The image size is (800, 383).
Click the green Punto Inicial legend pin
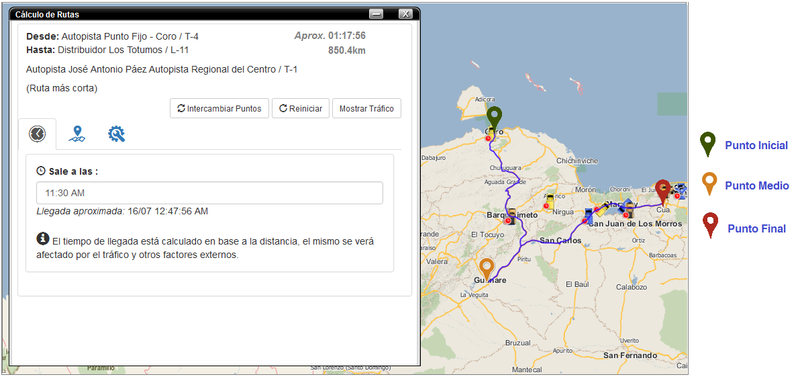point(708,144)
